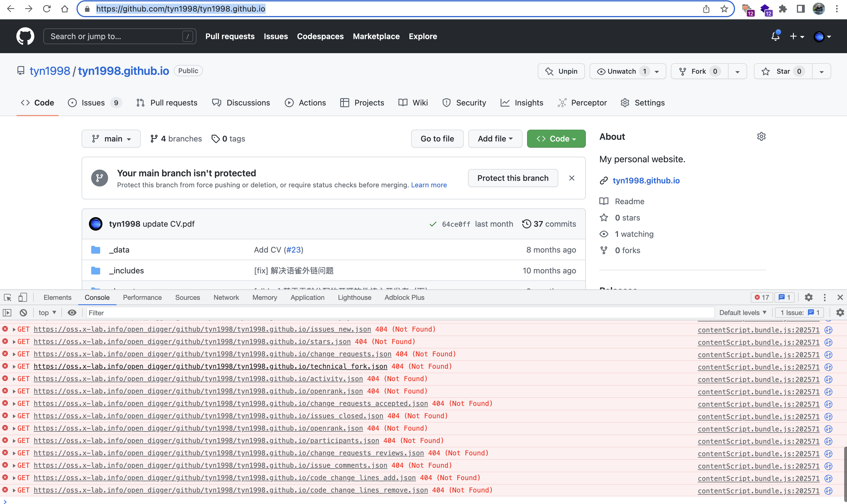This screenshot has height=504, width=847.
Task: Click the GitHub Octocat logo
Action: pos(25,36)
